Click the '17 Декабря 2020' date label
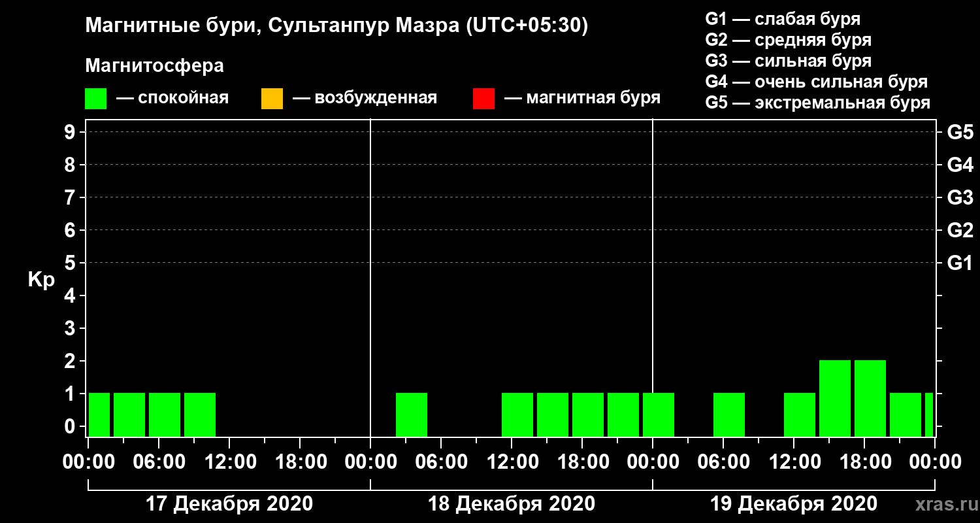Image resolution: width=980 pixels, height=523 pixels. [229, 504]
